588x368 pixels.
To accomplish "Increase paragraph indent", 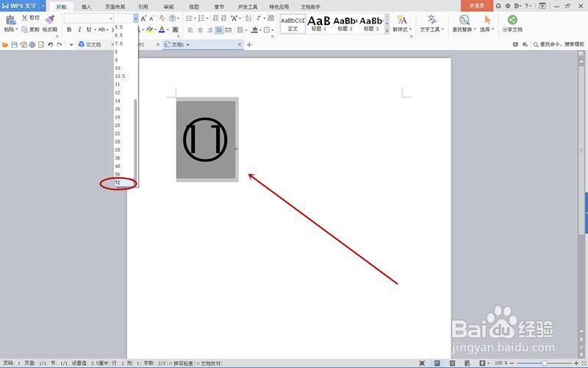I will point(224,18).
